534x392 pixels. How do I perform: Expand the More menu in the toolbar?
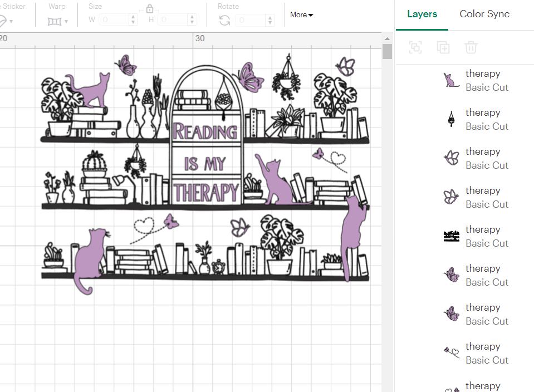point(301,15)
